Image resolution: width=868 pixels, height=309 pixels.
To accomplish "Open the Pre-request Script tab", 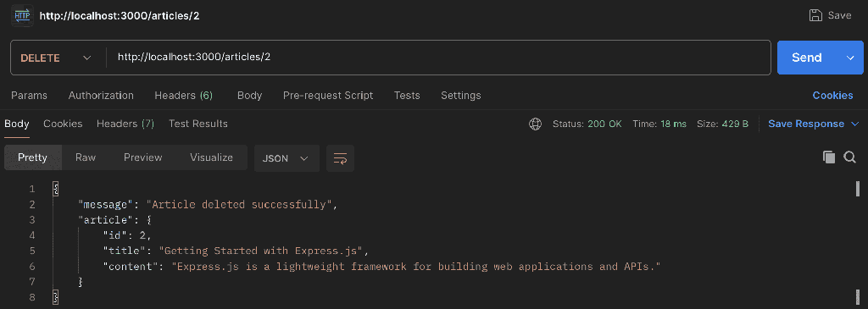I will [328, 95].
